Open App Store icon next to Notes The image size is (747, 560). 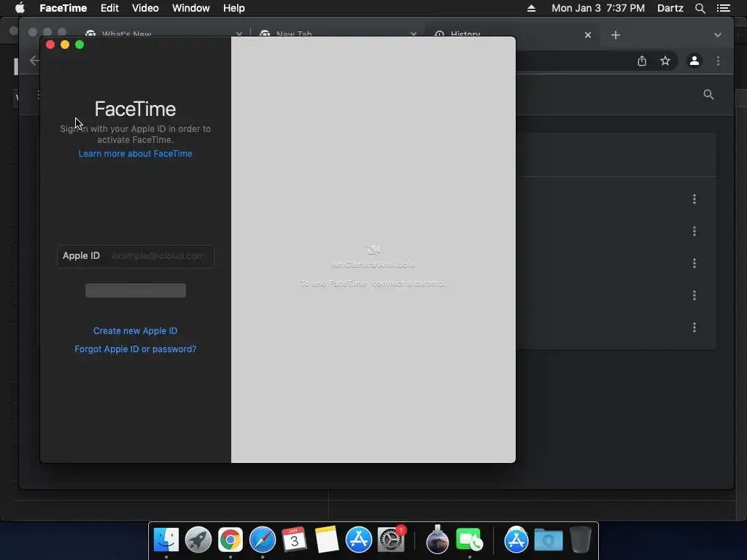tap(358, 540)
